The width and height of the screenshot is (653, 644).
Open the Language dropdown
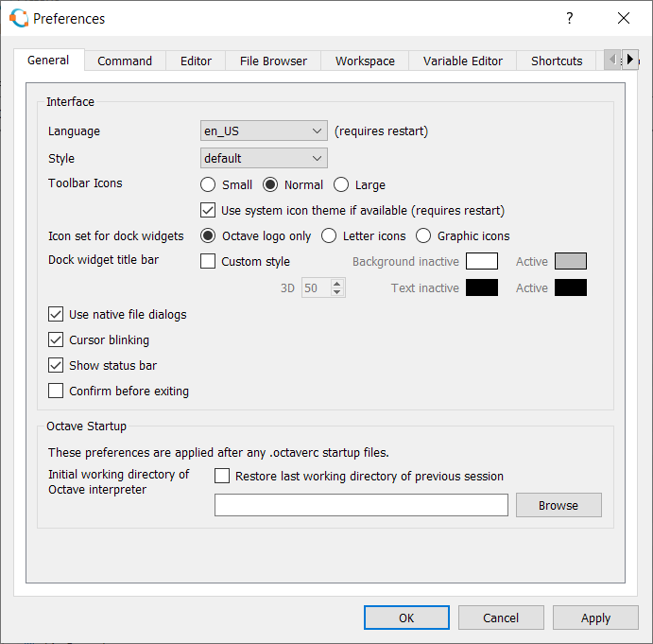click(x=264, y=131)
